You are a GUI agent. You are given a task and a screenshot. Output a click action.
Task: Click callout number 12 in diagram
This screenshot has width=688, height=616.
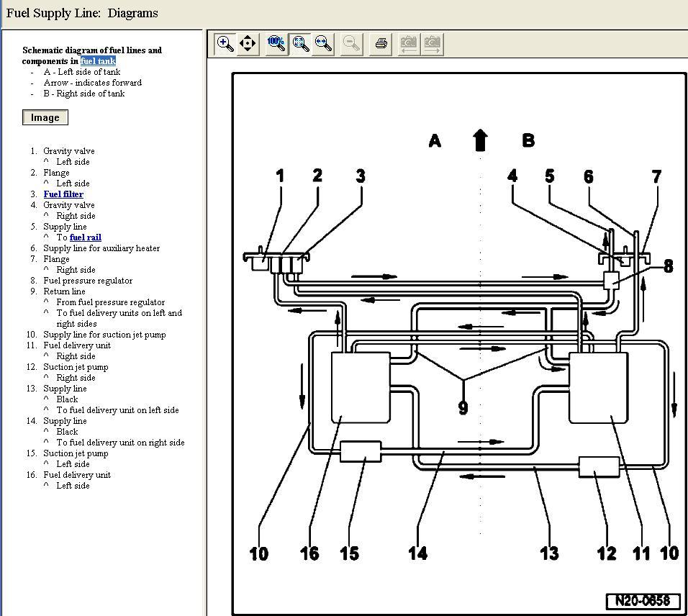(607, 553)
